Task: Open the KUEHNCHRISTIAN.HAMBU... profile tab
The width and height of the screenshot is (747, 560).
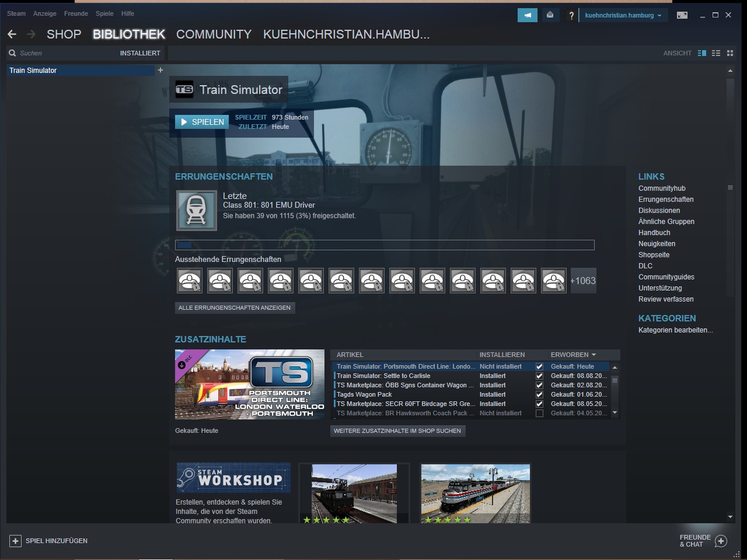Action: point(347,34)
